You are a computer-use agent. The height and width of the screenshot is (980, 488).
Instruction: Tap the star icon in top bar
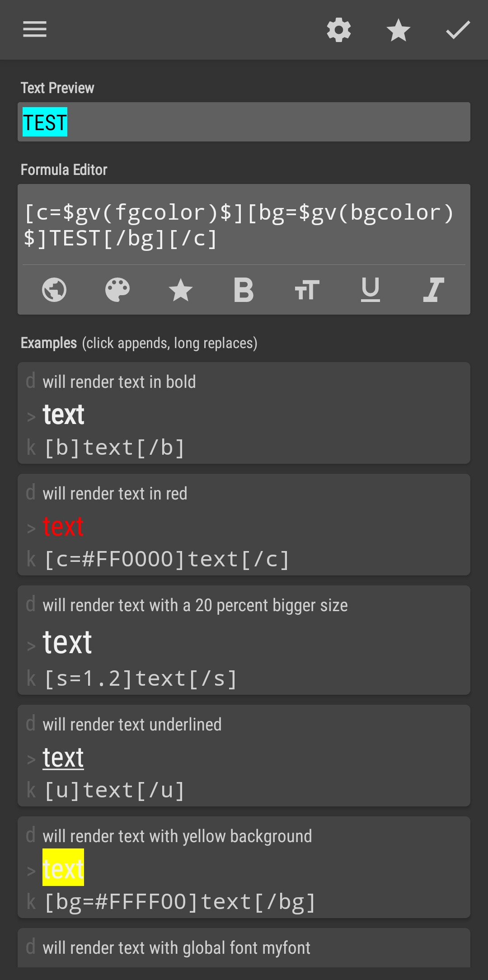(399, 30)
